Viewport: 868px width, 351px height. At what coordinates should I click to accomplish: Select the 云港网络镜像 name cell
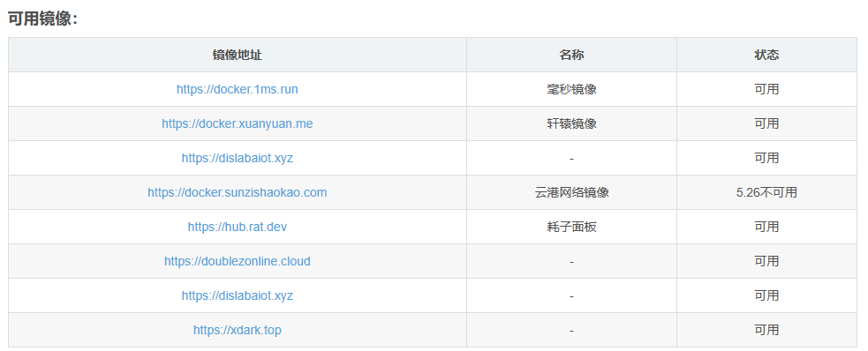pos(571,192)
